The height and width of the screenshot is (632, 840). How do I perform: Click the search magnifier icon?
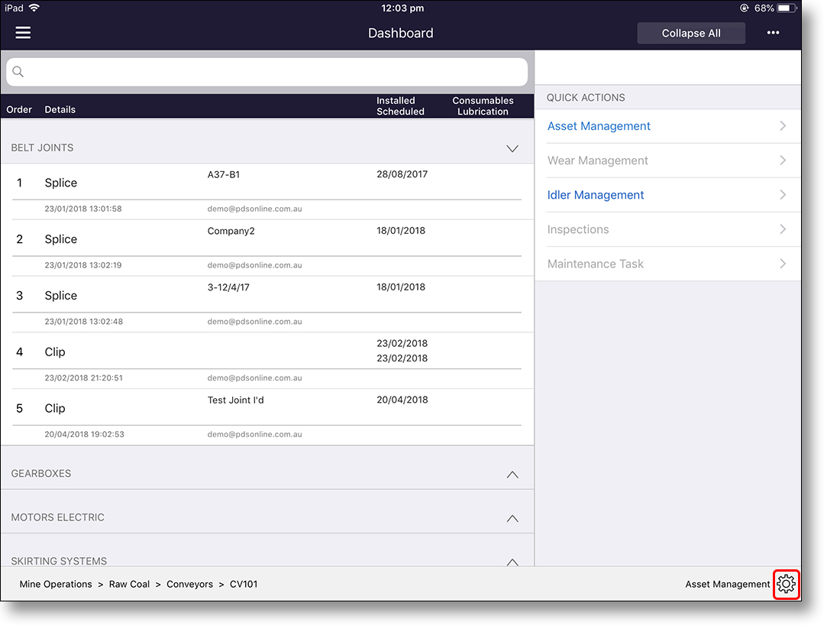(18, 71)
